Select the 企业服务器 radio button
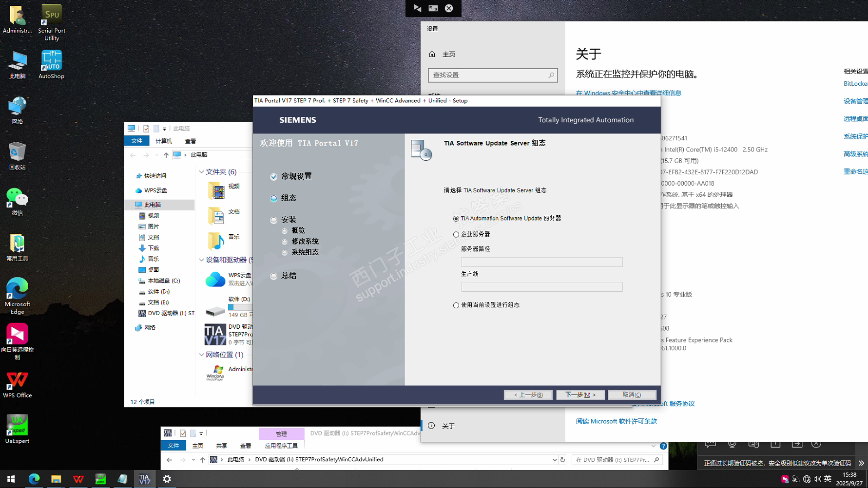The width and height of the screenshot is (868, 488). click(456, 235)
